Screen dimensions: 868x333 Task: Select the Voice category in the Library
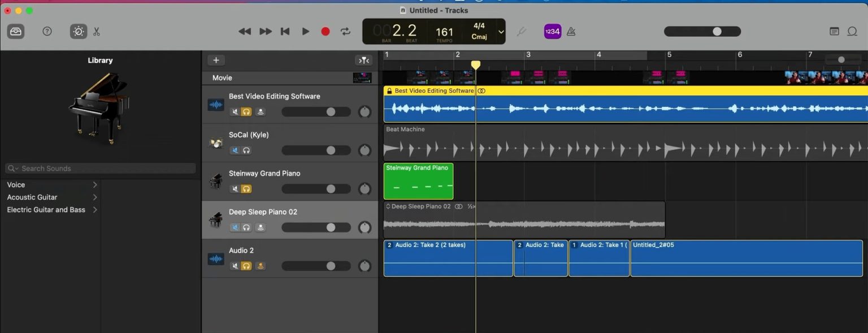16,184
